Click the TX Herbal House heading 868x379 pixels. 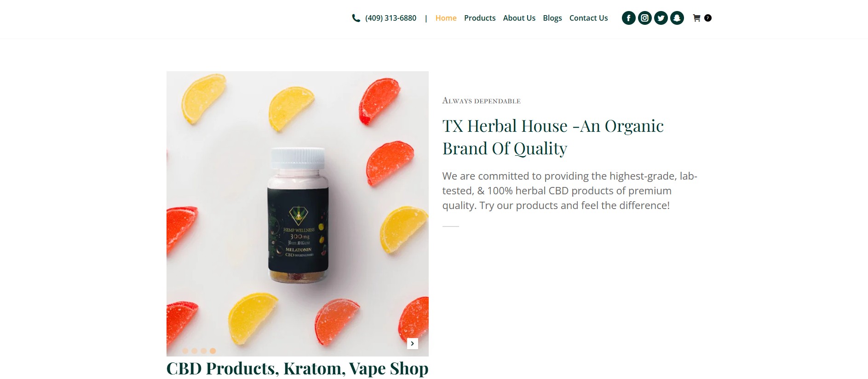tap(553, 137)
